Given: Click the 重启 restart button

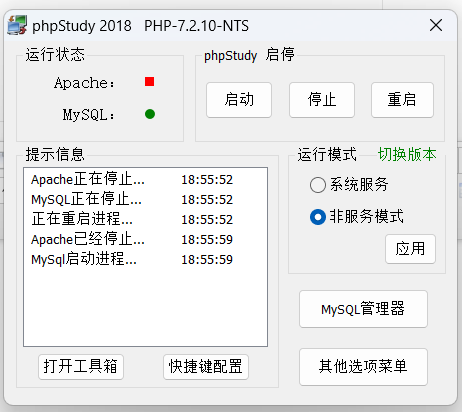Looking at the screenshot, I should pyautogui.click(x=402, y=100).
